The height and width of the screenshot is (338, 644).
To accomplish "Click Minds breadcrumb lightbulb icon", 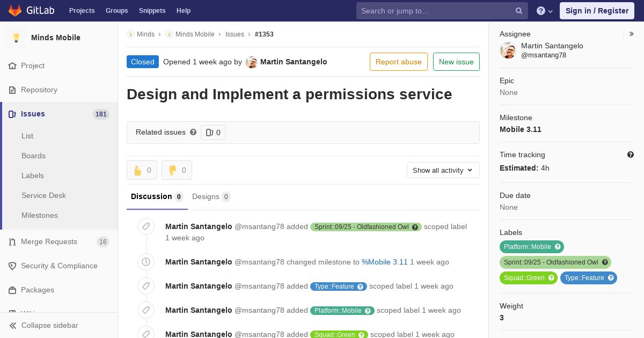I will (x=130, y=34).
